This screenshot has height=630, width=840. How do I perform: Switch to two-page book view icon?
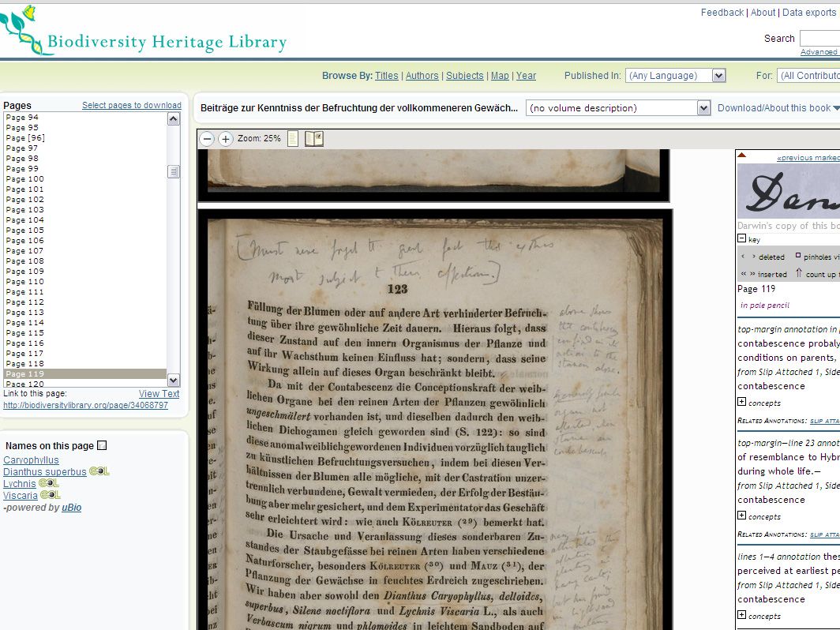coord(313,139)
